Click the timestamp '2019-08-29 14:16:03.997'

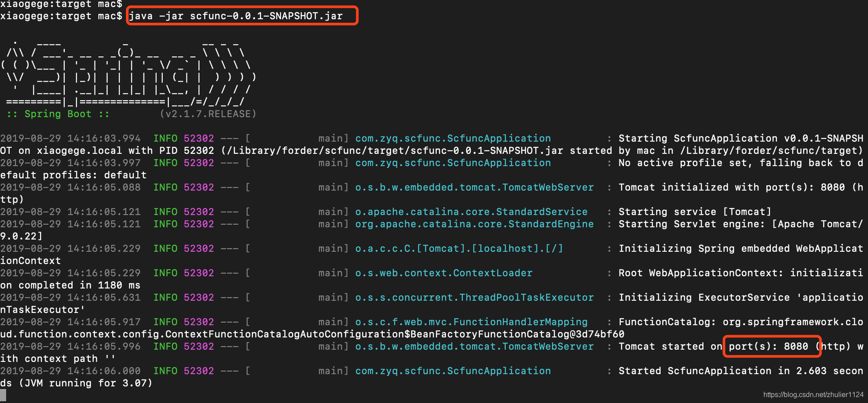(70, 163)
